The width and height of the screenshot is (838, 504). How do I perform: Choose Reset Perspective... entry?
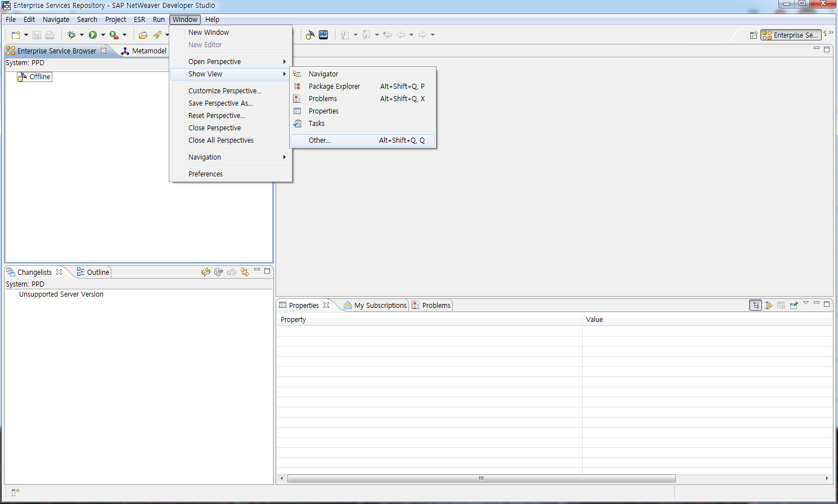(231, 116)
